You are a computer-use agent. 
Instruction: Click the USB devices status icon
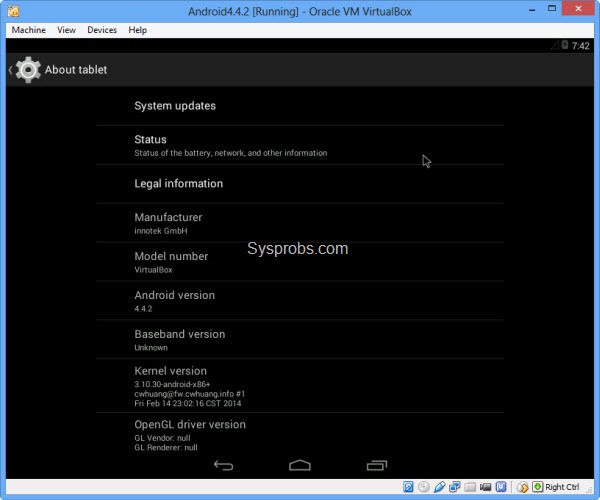click(x=439, y=487)
